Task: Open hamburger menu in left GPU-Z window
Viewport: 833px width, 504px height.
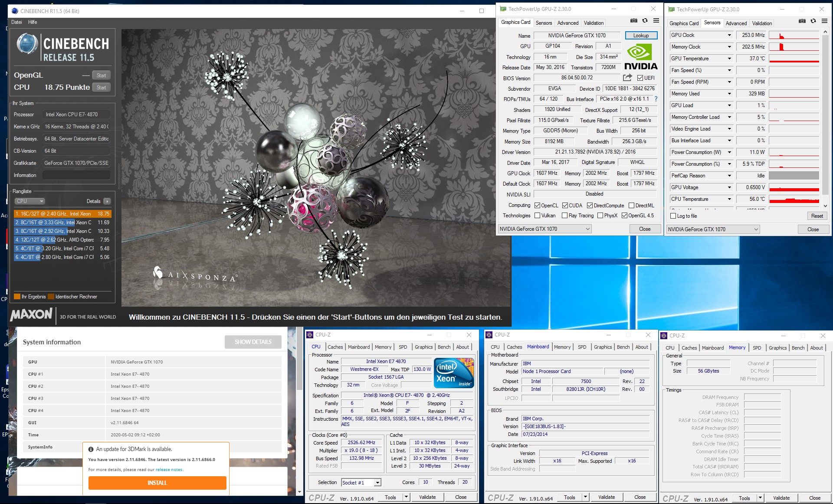Action: tap(656, 21)
